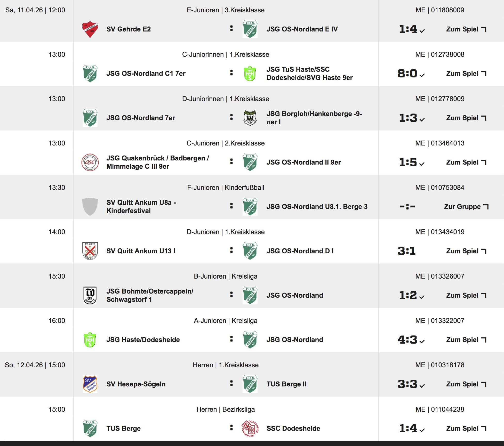This screenshot has height=446, width=504.
Task: Click team name SV Quitt Ankum U13 I
Action: point(141,251)
